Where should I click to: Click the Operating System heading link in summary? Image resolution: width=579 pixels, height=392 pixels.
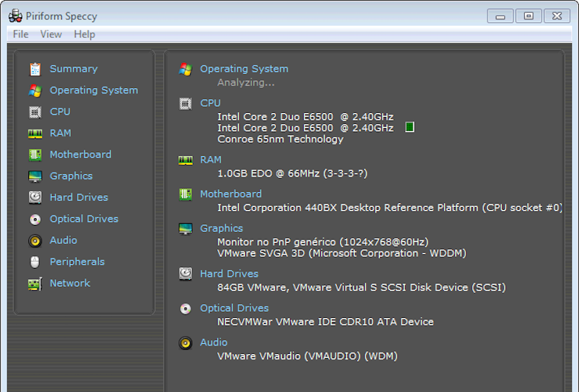point(244,69)
